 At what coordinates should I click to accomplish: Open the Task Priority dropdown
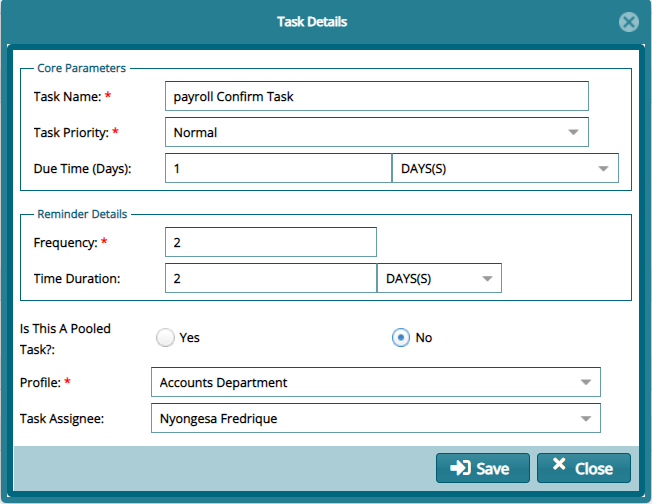(377, 132)
